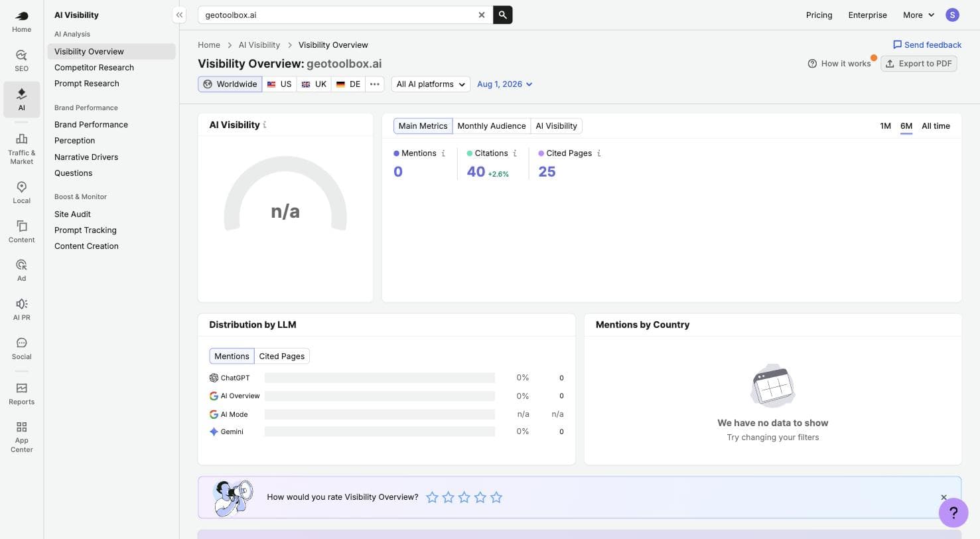Open more regions ellipsis menu

point(375,84)
